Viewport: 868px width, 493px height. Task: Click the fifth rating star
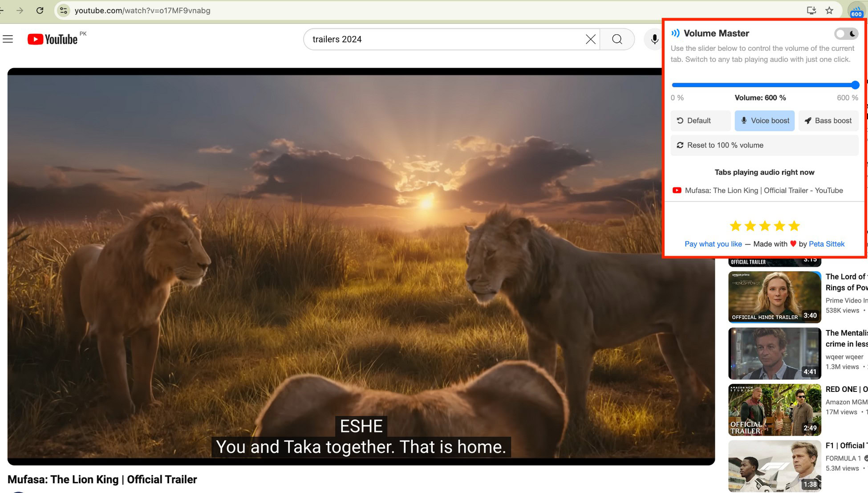794,226
